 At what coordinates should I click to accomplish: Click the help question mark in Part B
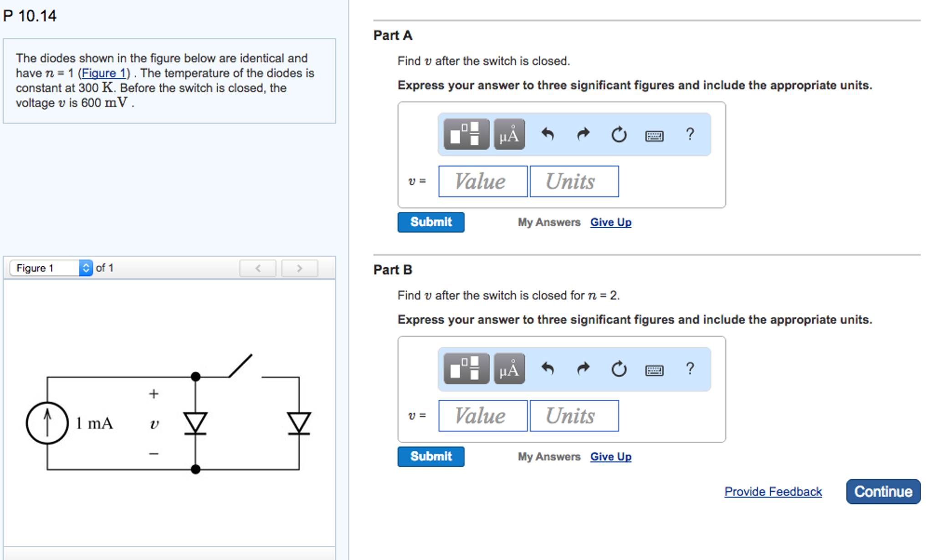point(690,369)
